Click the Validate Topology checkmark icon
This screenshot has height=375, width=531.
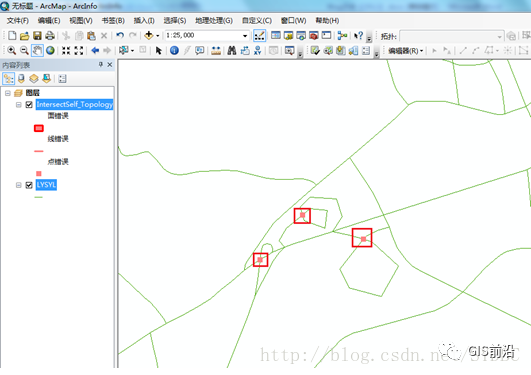pos(315,50)
